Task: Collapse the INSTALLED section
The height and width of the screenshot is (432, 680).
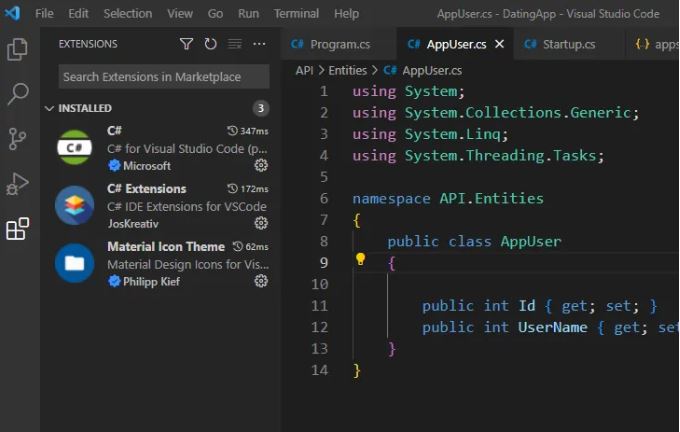Action: [49, 108]
